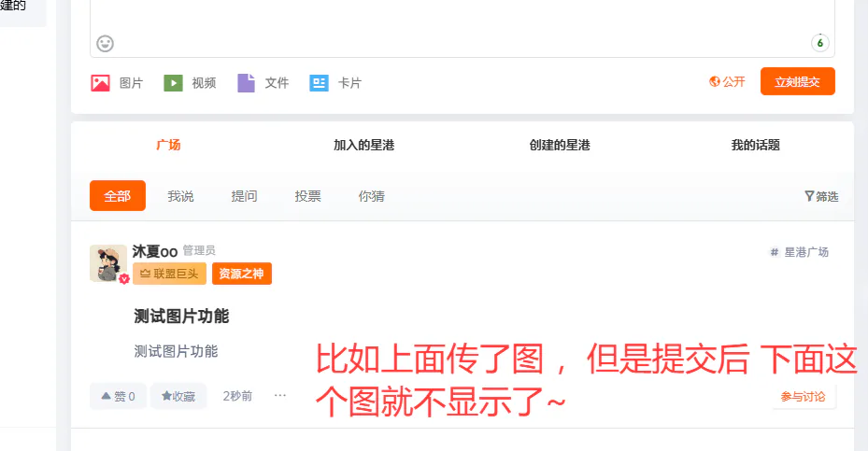Filter posts by 投票
This screenshot has height=451, width=868.
tap(307, 196)
